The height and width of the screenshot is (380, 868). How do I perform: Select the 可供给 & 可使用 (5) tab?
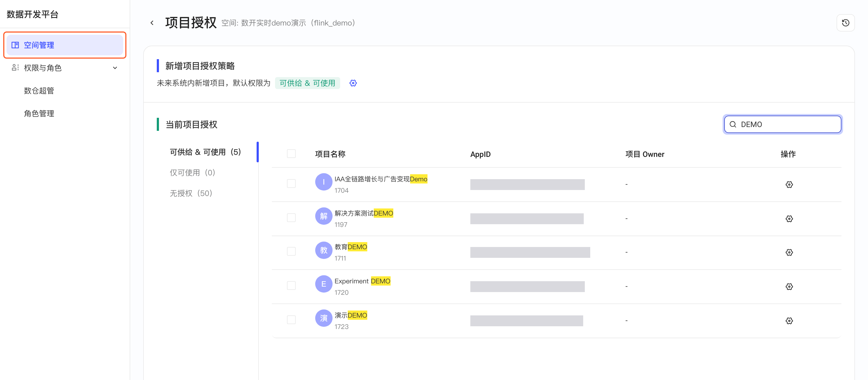[x=206, y=152]
